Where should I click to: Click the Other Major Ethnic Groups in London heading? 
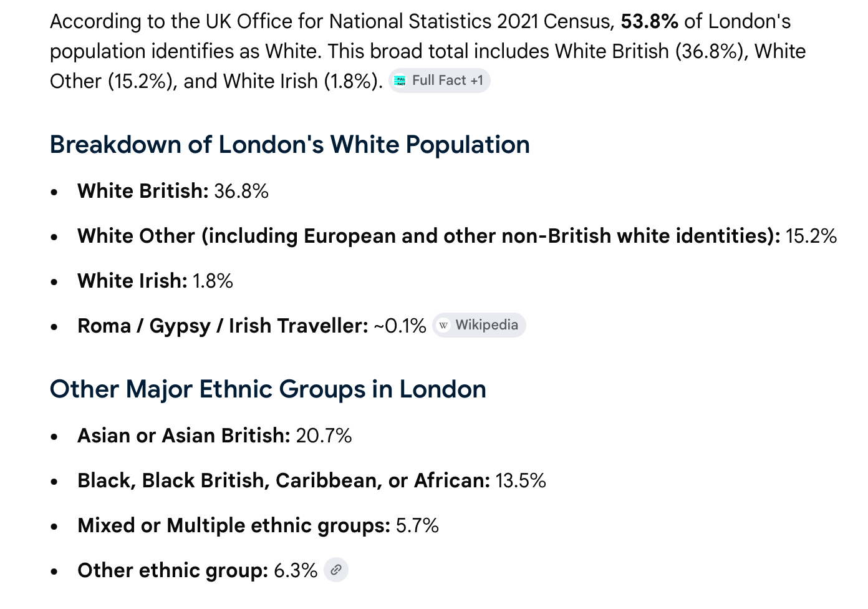pos(268,389)
